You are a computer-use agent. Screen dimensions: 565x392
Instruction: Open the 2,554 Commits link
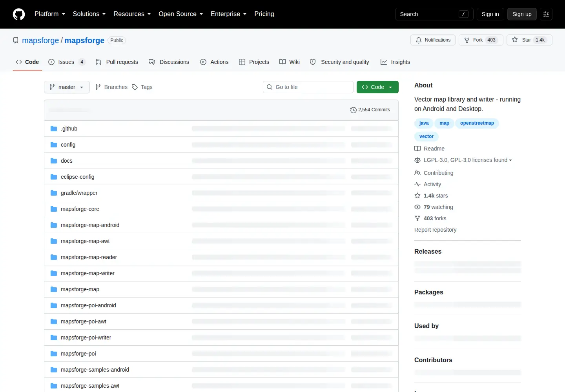(x=370, y=110)
